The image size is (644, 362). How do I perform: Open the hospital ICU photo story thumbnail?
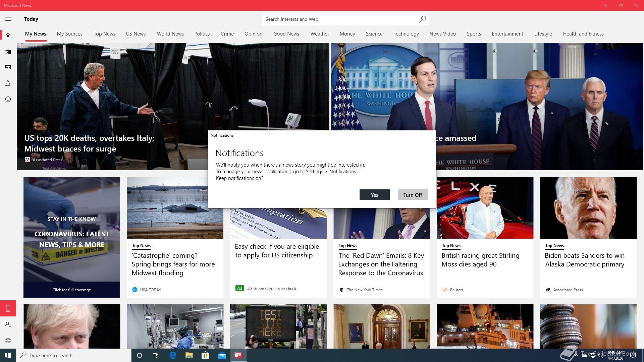click(x=175, y=326)
